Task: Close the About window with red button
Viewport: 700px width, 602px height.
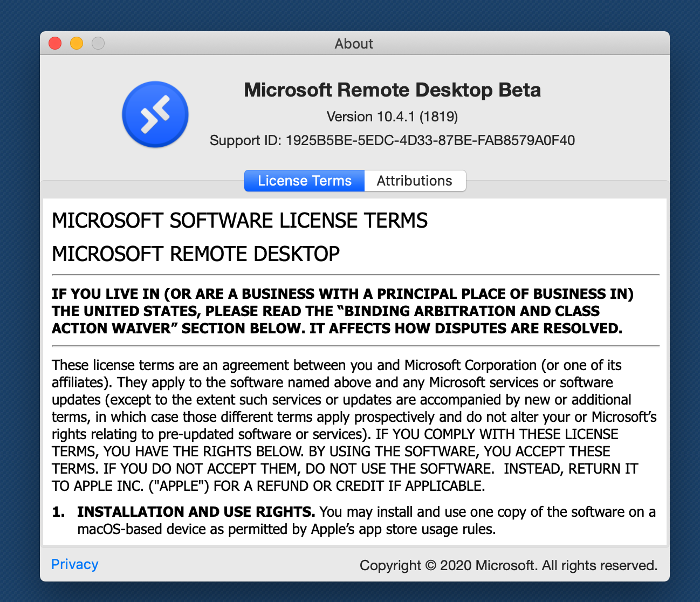Action: (x=55, y=43)
